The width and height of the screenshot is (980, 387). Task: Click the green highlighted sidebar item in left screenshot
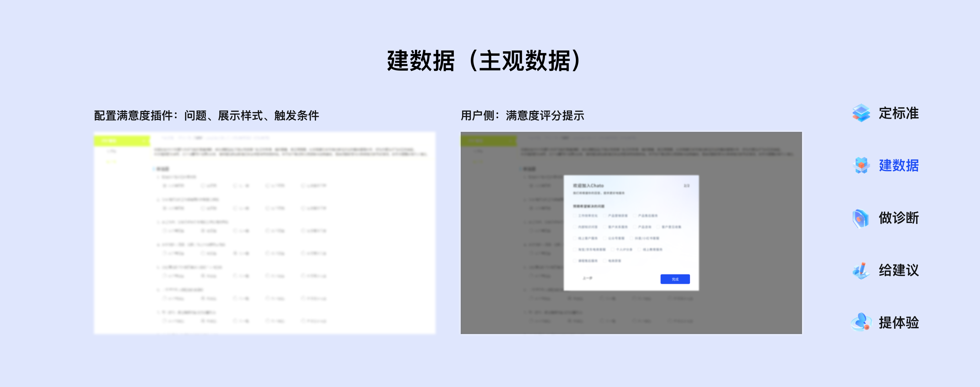[122, 141]
